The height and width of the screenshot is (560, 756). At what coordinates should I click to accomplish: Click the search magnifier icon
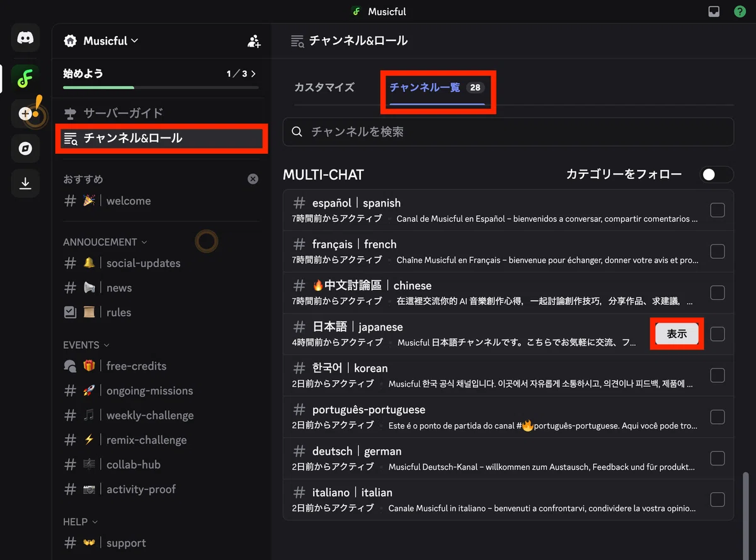tap(297, 132)
